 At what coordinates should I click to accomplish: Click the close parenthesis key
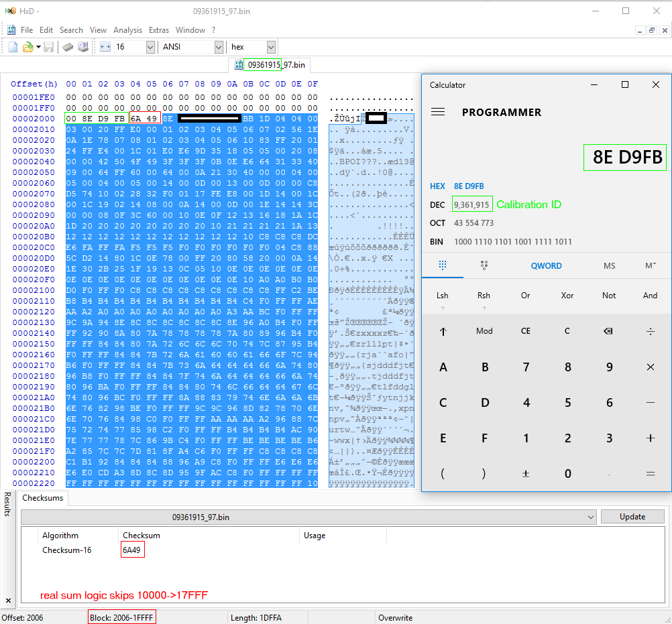[484, 474]
